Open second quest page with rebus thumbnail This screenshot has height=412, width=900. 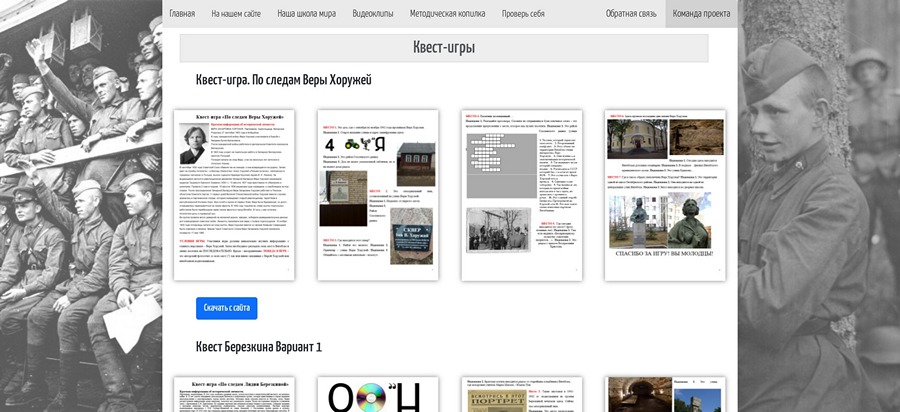[378, 195]
